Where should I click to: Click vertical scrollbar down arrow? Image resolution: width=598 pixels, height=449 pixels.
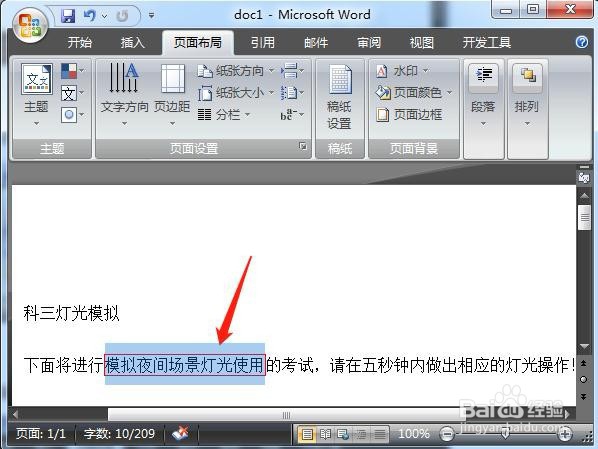(584, 346)
